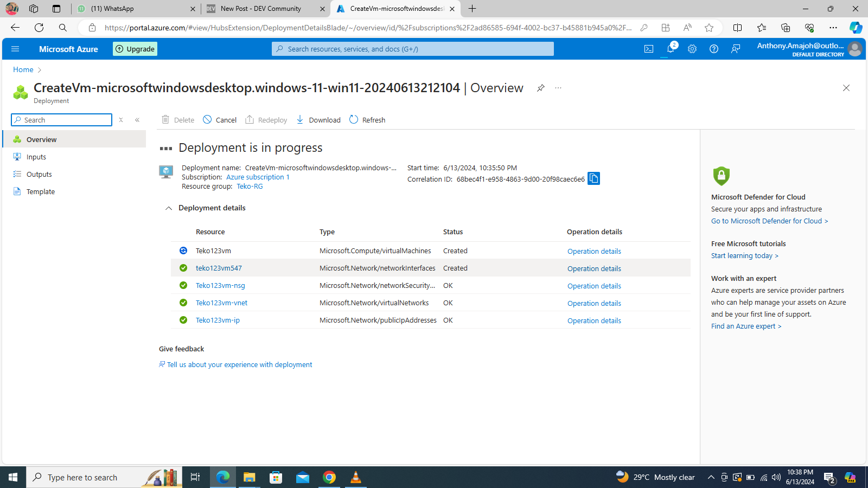
Task: Open the Azure feedback icon in the header
Action: pyautogui.click(x=736, y=49)
